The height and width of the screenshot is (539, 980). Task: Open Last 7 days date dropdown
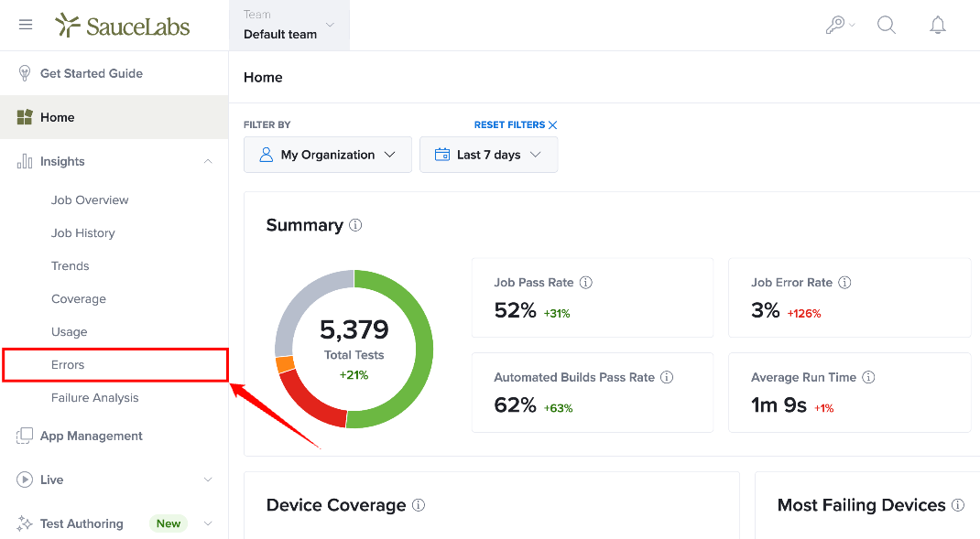coord(489,155)
